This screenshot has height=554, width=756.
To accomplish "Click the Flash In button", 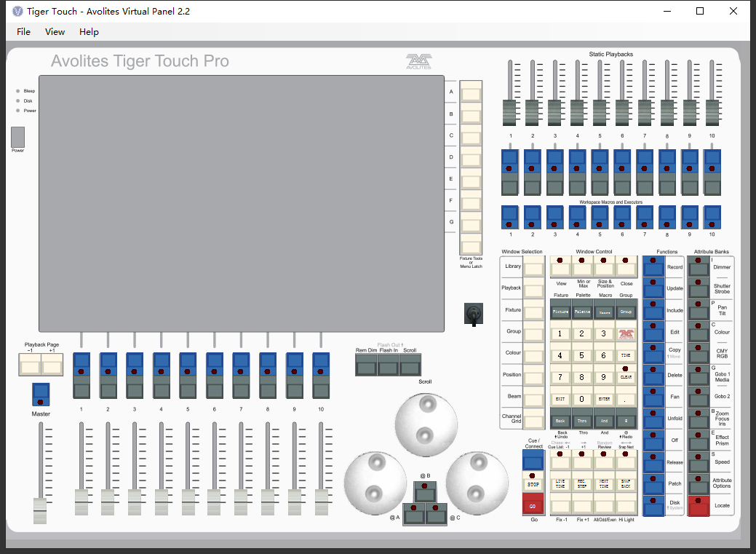I will [x=388, y=365].
